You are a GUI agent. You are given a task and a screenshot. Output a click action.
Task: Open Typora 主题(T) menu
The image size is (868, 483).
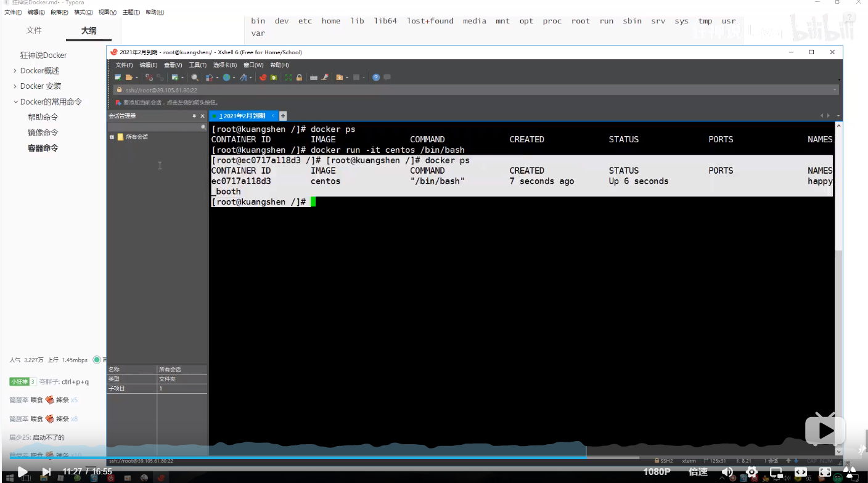point(131,12)
